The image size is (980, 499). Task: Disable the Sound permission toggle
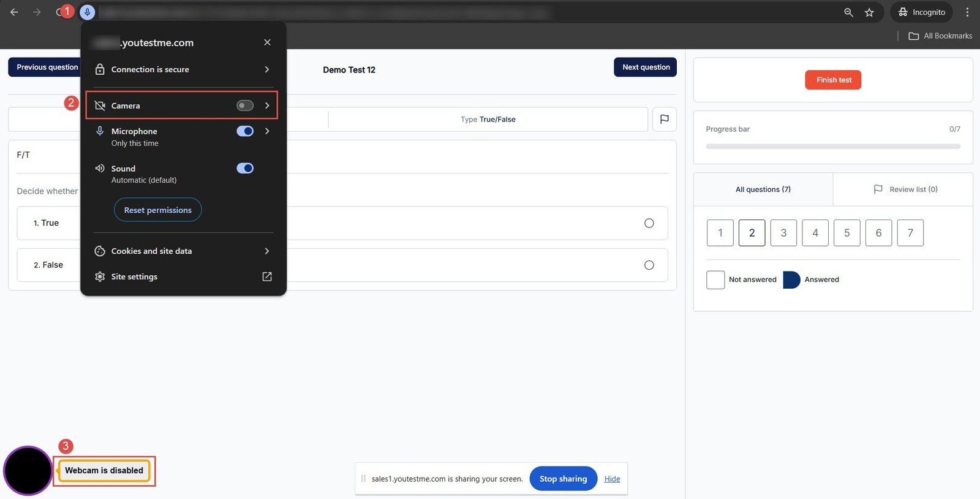pyautogui.click(x=245, y=168)
